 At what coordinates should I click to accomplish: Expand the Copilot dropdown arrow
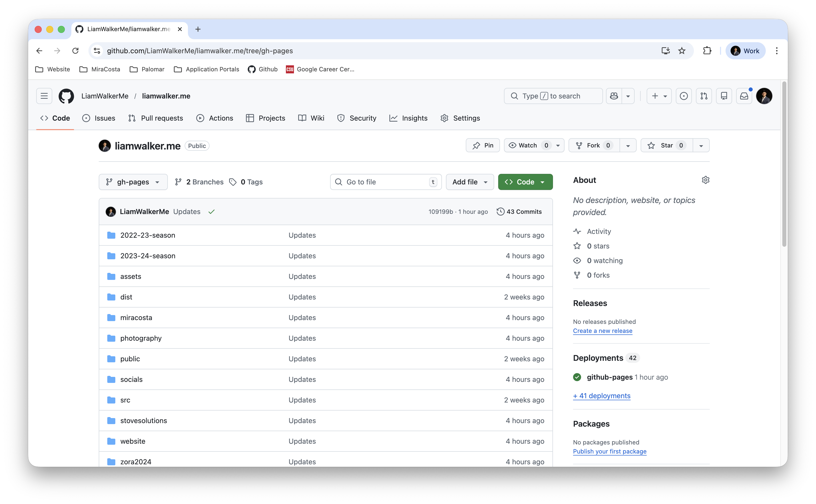point(628,96)
